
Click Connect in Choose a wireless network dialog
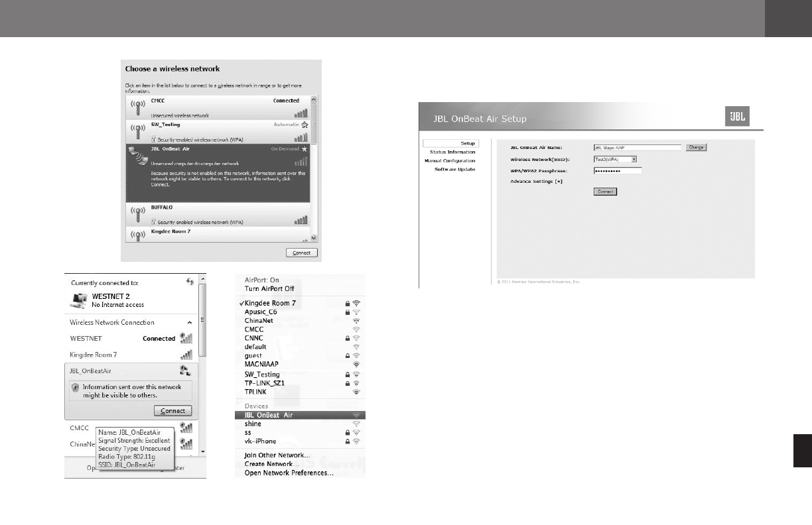(x=303, y=253)
